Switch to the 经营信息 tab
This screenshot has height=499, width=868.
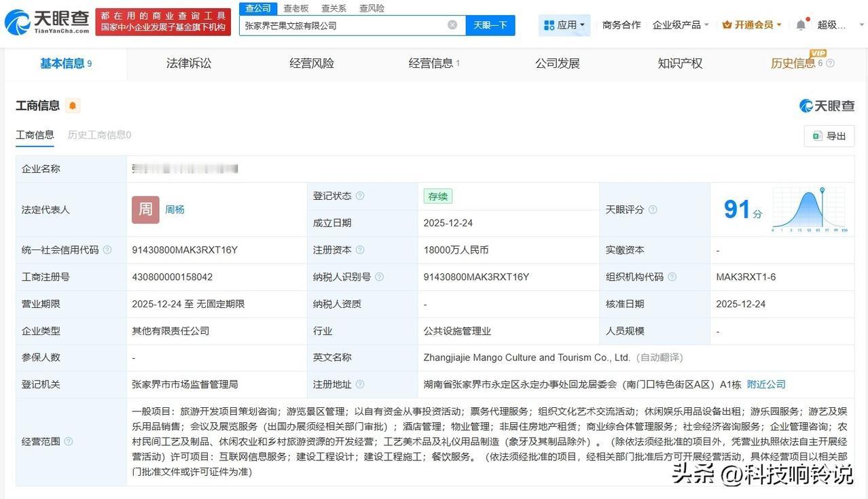point(435,64)
